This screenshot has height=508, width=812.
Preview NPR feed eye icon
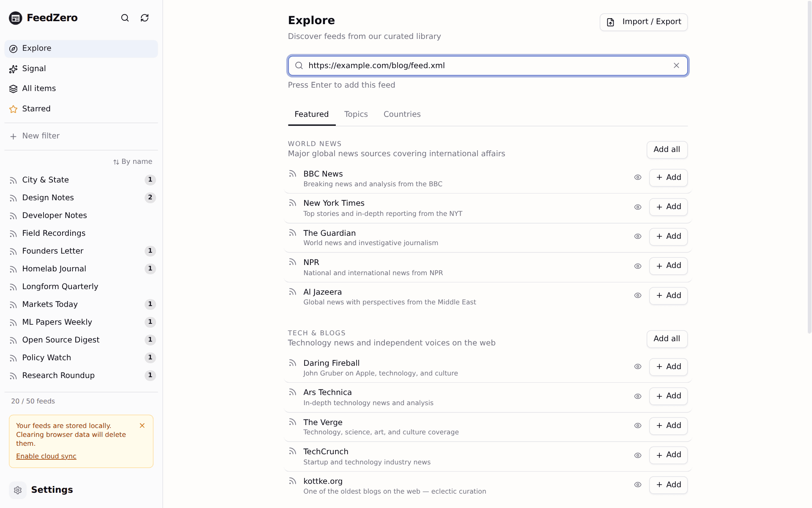(638, 266)
